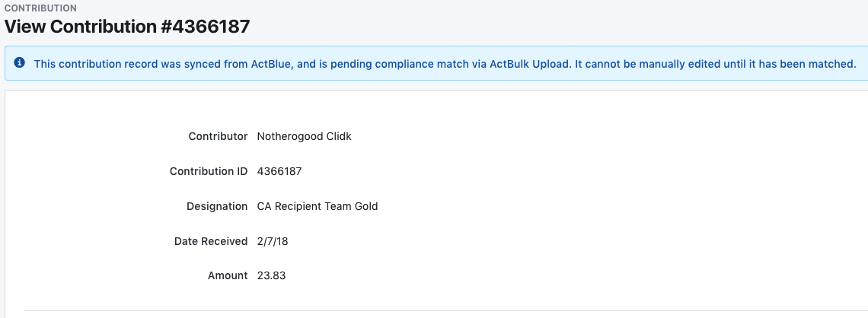Click the CONTRIBUTION breadcrumb label at top
868x318 pixels.
pyautogui.click(x=40, y=8)
